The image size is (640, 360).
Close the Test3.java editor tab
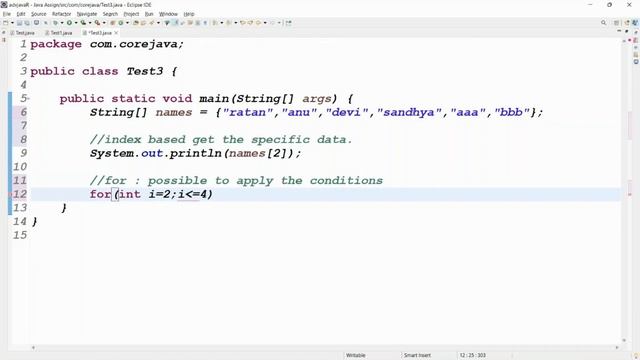coord(116,33)
